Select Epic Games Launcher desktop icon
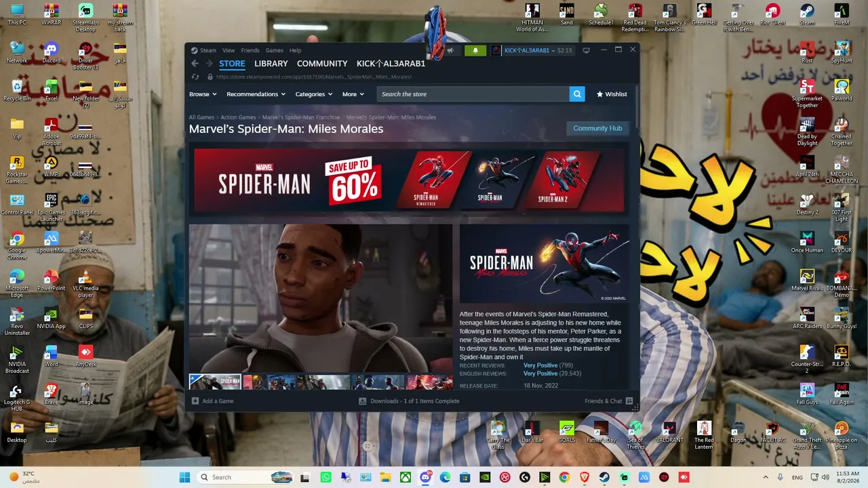 point(51,208)
